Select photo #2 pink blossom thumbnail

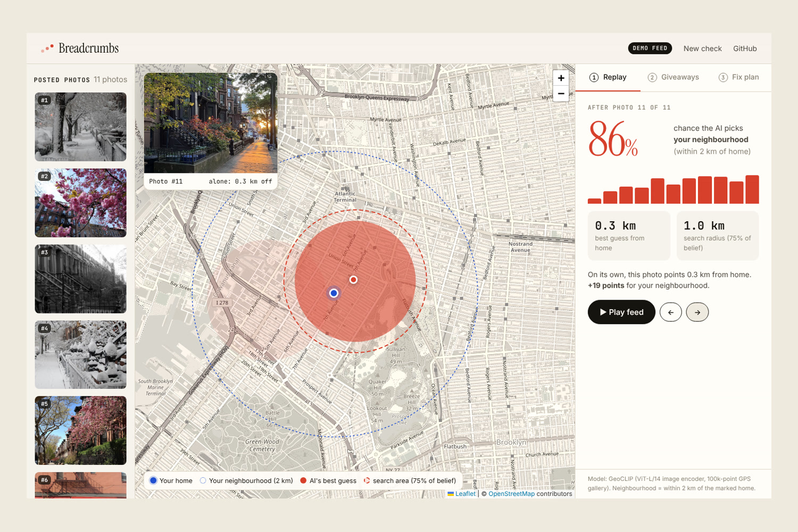tap(81, 203)
